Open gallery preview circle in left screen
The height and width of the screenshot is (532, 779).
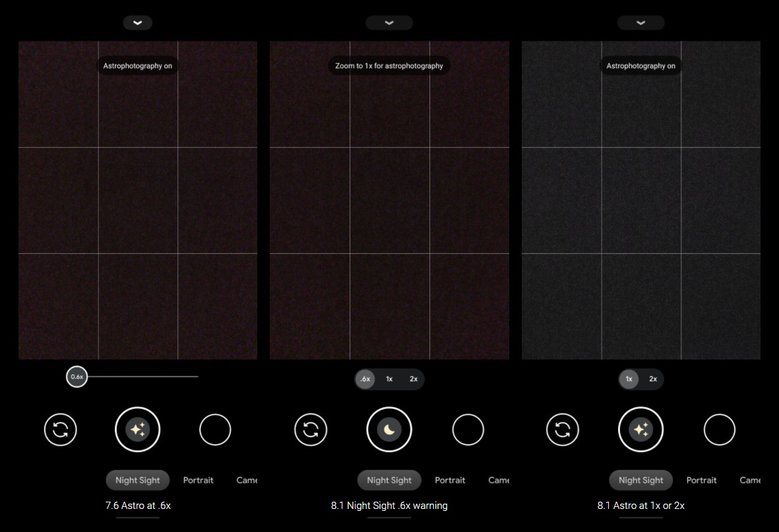(215, 430)
